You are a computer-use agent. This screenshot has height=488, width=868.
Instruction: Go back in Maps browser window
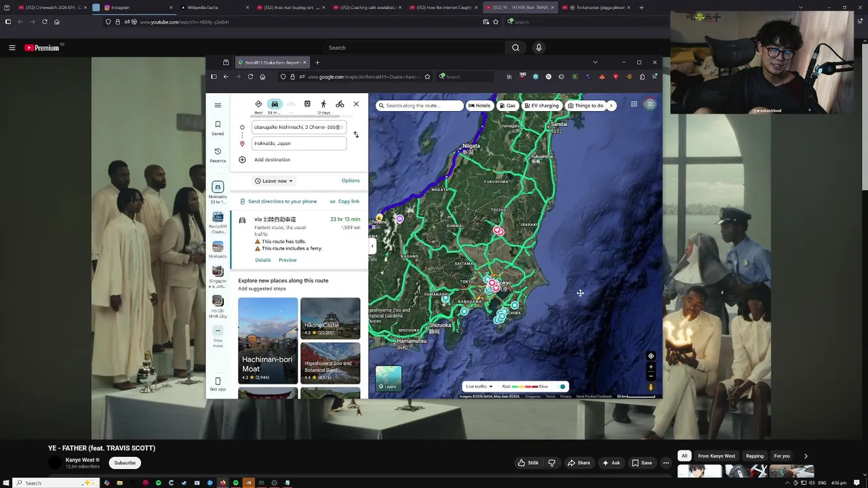coord(226,77)
